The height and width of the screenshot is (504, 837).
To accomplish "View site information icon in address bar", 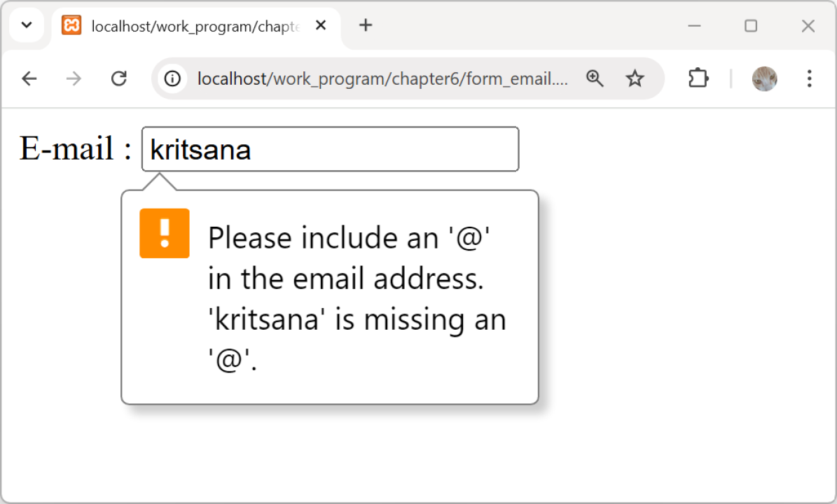I will tap(172, 78).
